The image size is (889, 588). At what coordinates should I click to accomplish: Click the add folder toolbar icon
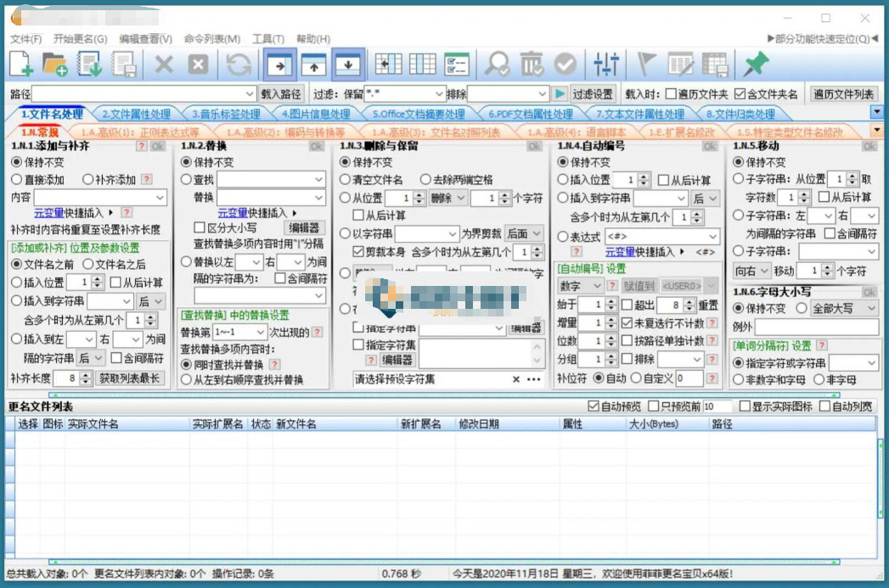(x=55, y=64)
